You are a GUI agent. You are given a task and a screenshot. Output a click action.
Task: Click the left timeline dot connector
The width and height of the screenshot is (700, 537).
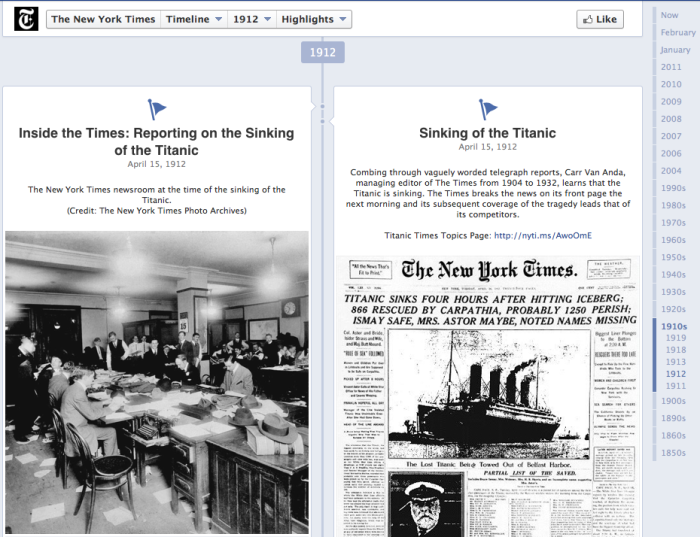point(322,107)
